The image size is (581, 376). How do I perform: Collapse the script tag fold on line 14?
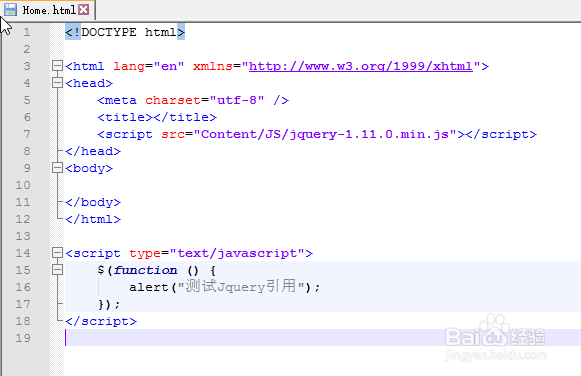57,253
